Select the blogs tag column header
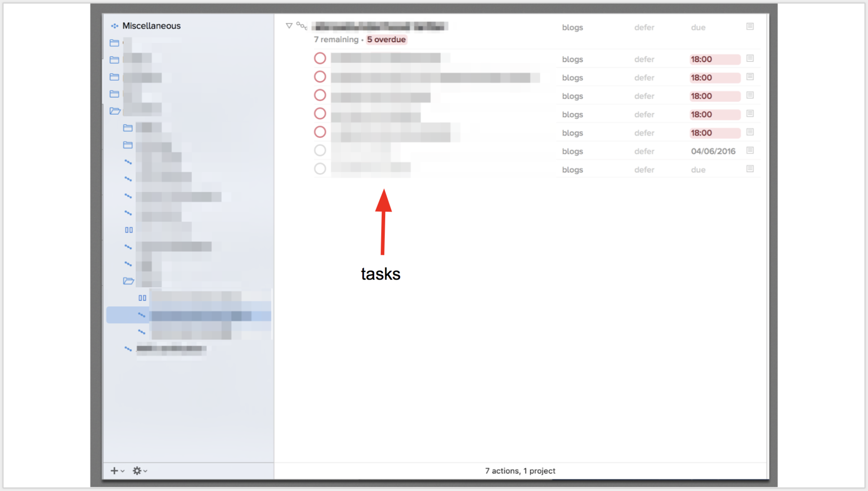Image resolution: width=868 pixels, height=491 pixels. [572, 27]
